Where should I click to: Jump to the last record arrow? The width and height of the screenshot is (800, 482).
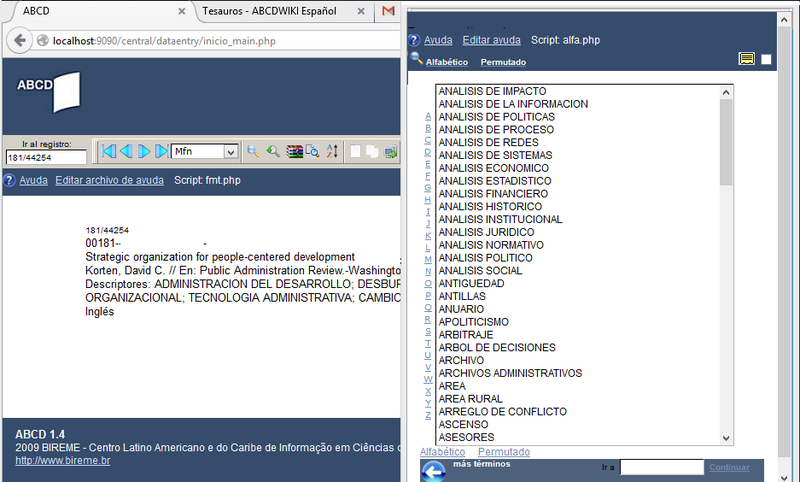tap(161, 151)
